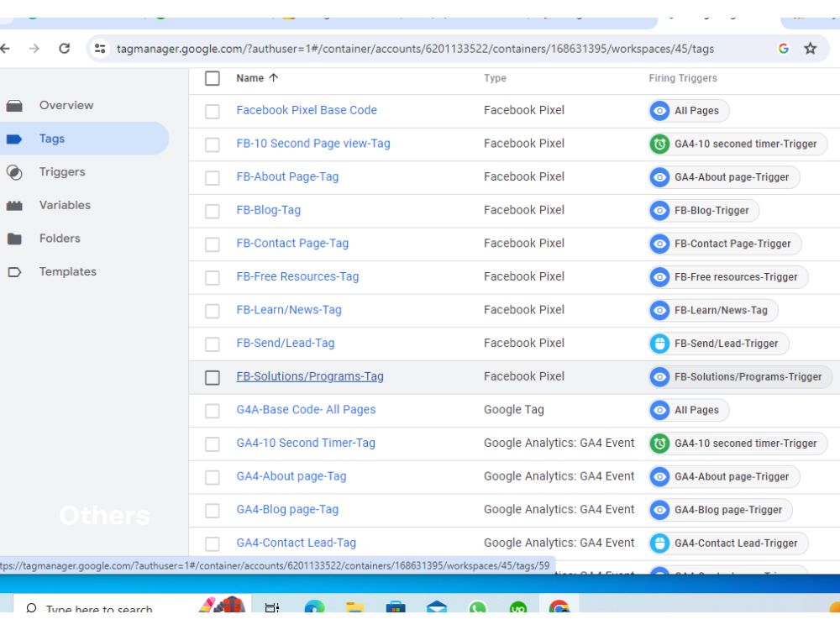Check the GA4-Contact Lead-Tag row
The image size is (840, 630).
point(213,543)
